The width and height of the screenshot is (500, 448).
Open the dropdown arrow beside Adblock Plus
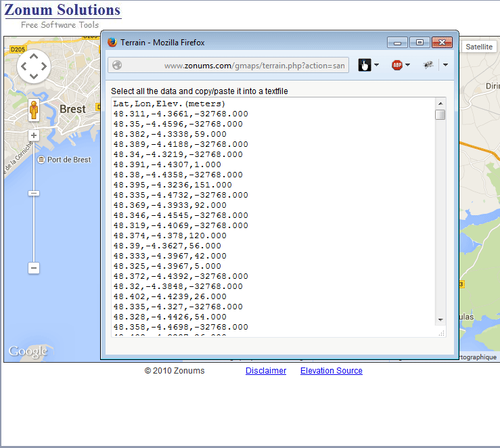(x=408, y=65)
